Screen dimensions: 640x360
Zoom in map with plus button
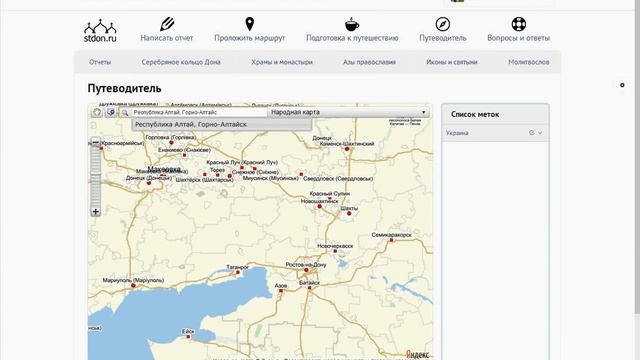pyautogui.click(x=96, y=211)
